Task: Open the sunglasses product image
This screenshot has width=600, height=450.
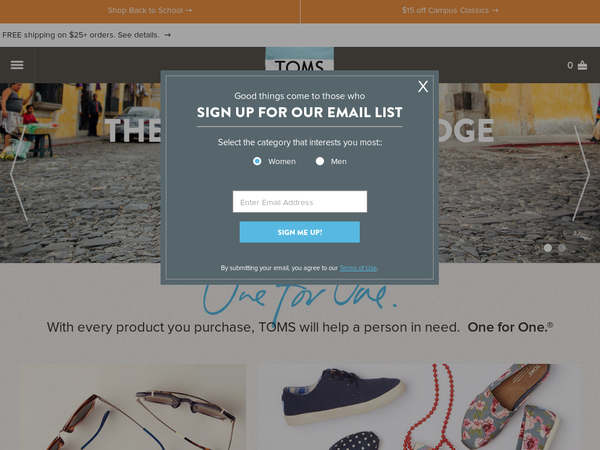Action: coord(133,407)
